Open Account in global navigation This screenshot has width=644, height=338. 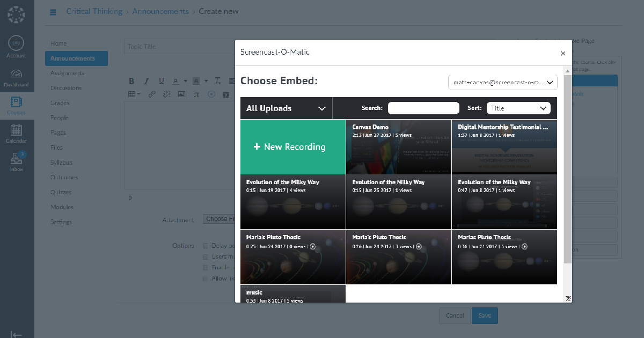click(16, 47)
